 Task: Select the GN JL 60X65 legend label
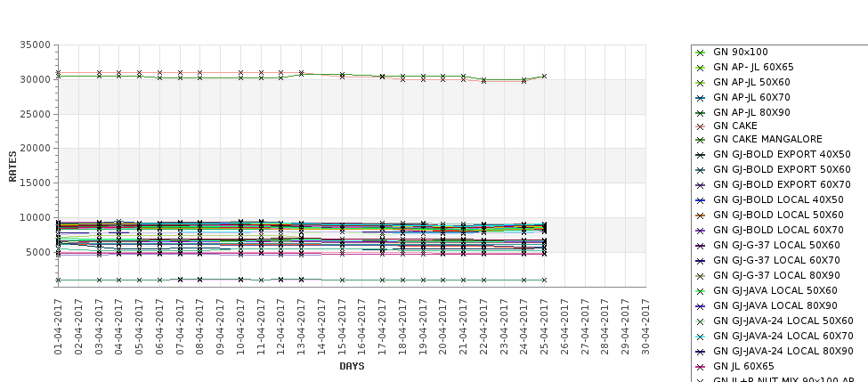click(x=743, y=366)
